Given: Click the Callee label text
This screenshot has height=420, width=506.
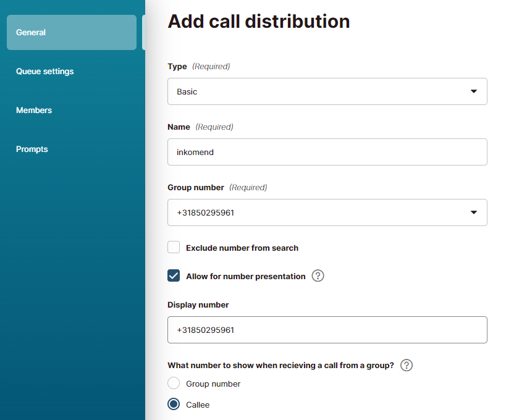Looking at the screenshot, I should point(198,405).
